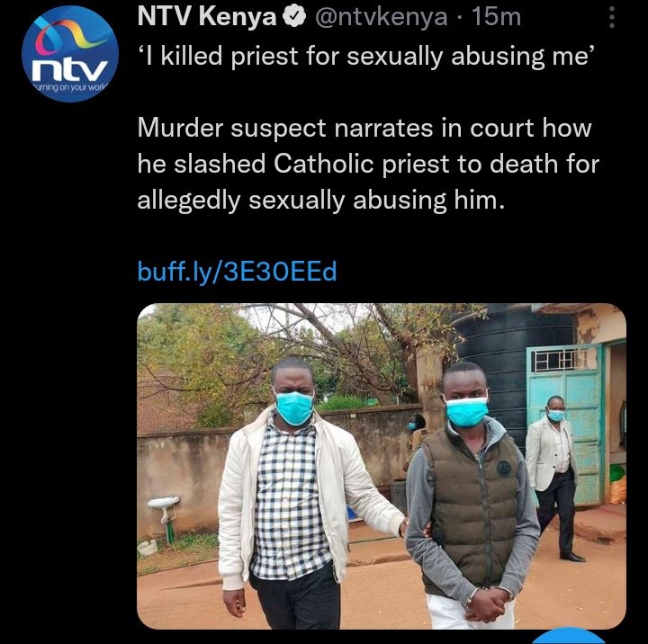Tap the 'Murder suspect narrates in court' paragraph
This screenshot has height=644, width=648.
coord(368,164)
